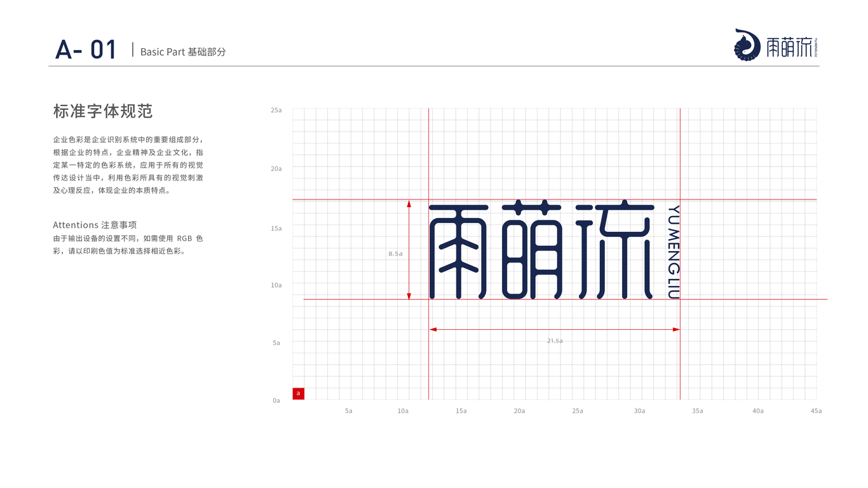Click the 35a label on horizontal axis
The height and width of the screenshot is (488, 868).
pyautogui.click(x=697, y=410)
